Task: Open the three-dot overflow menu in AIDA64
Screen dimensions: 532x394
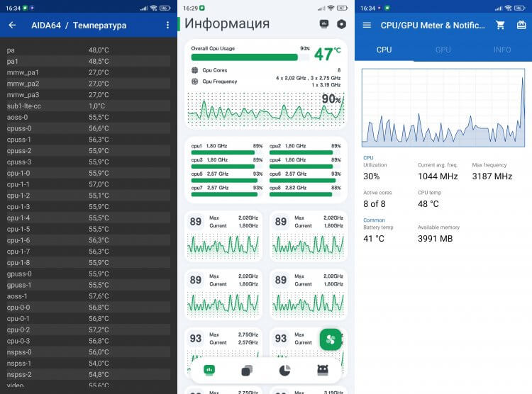Action: tap(167, 25)
